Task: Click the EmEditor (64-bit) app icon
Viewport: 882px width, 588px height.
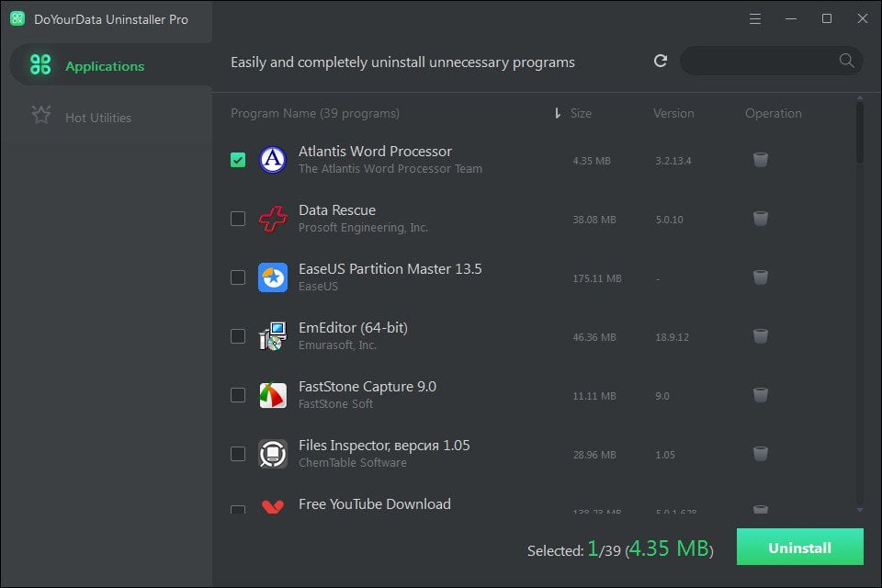Action: click(270, 336)
